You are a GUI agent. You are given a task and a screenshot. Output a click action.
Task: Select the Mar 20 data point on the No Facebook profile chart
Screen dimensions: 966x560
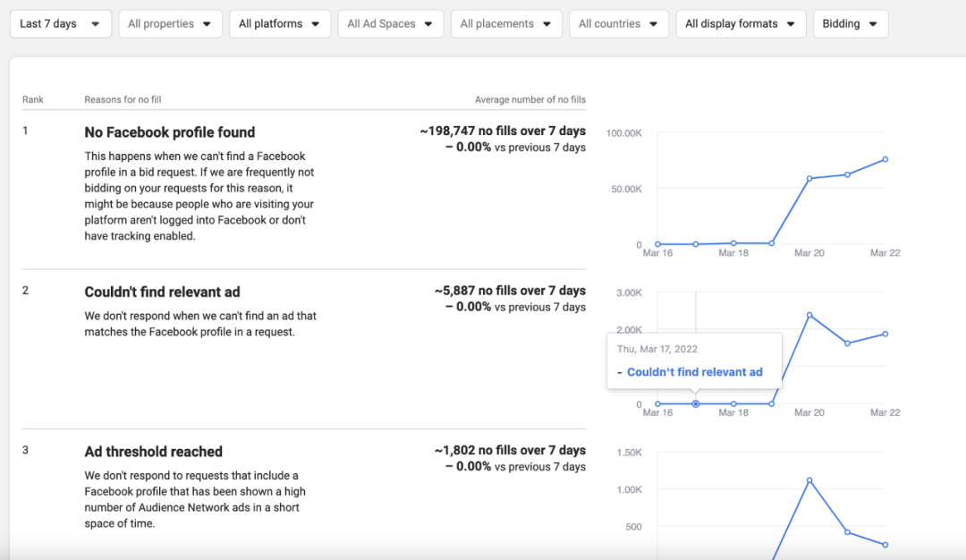809,179
